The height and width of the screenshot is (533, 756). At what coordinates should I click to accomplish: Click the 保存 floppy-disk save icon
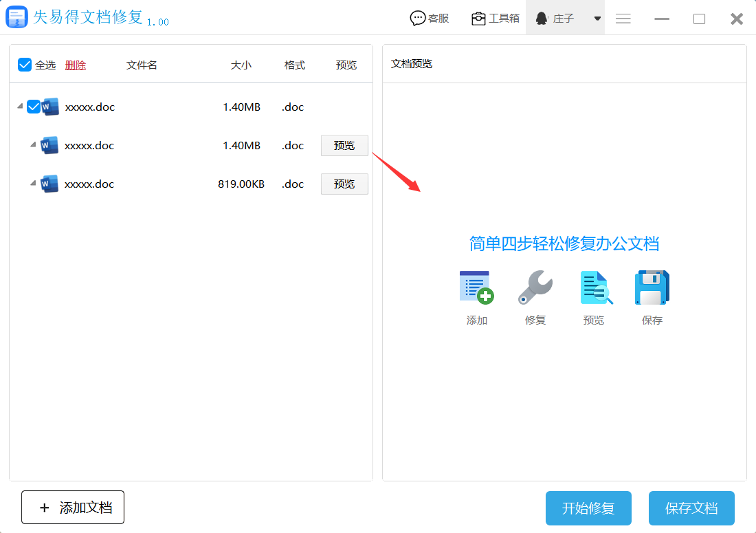pyautogui.click(x=651, y=287)
